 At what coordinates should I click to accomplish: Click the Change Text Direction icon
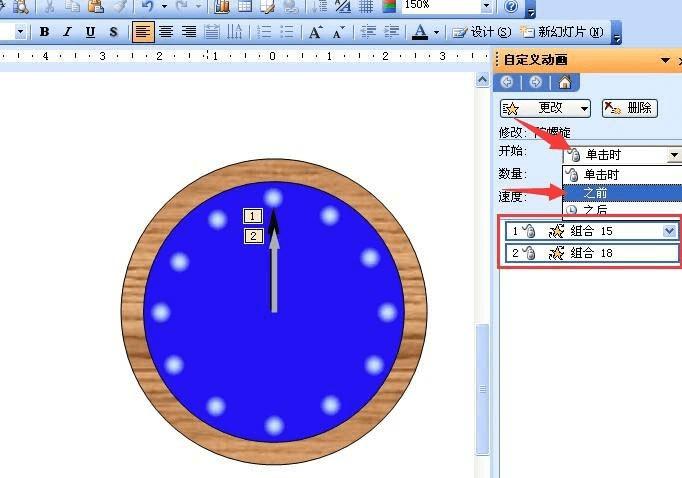[x=235, y=32]
